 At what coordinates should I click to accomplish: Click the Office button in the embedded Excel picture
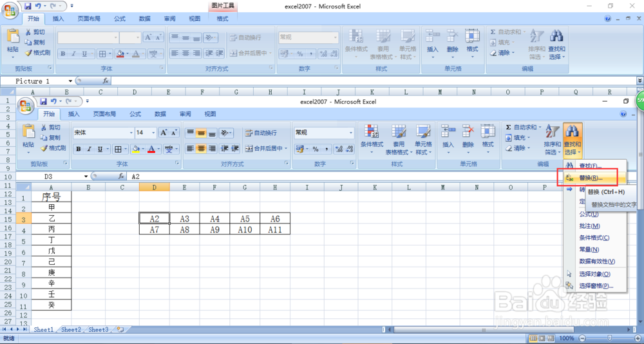(x=26, y=105)
